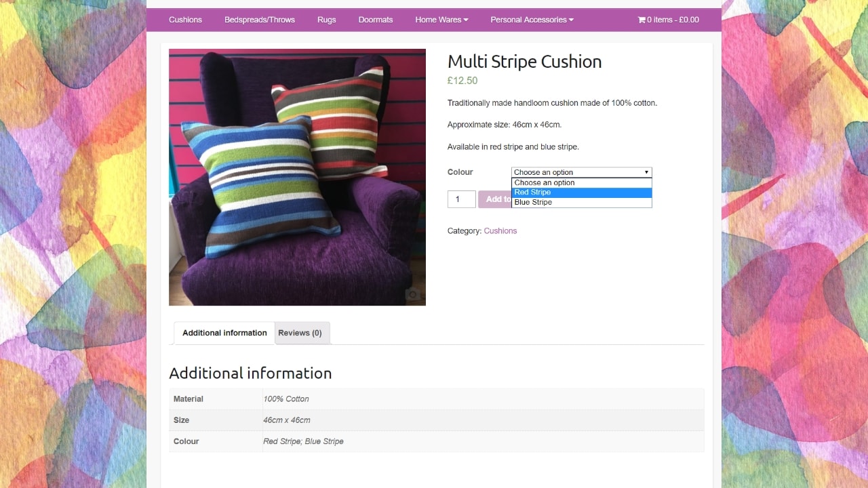This screenshot has width=868, height=488.
Task: Switch to the Reviews (0) tab
Action: pos(301,333)
